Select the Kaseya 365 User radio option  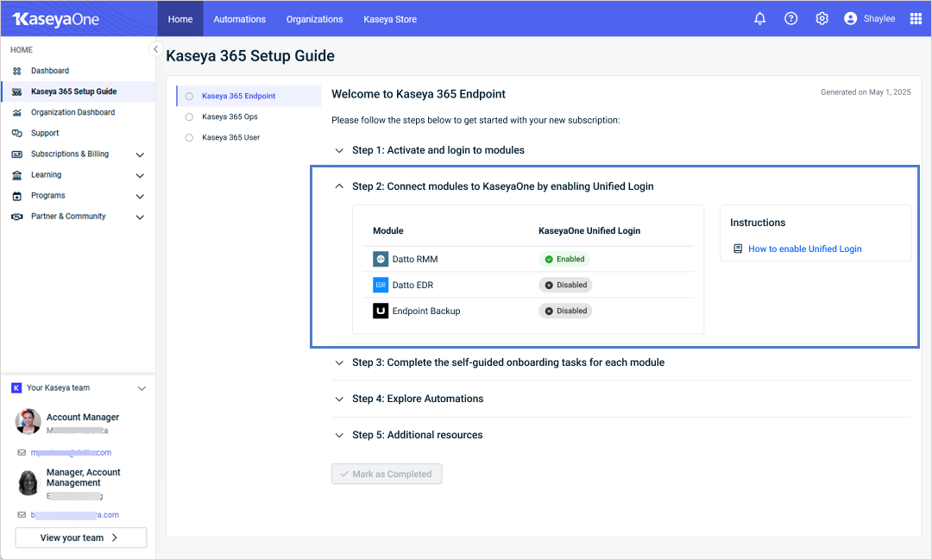pyautogui.click(x=189, y=137)
